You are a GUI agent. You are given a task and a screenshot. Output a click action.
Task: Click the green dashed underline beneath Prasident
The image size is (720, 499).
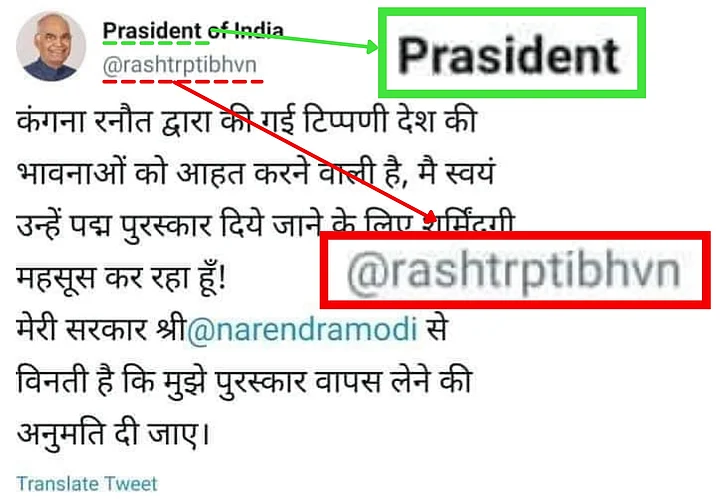156,43
